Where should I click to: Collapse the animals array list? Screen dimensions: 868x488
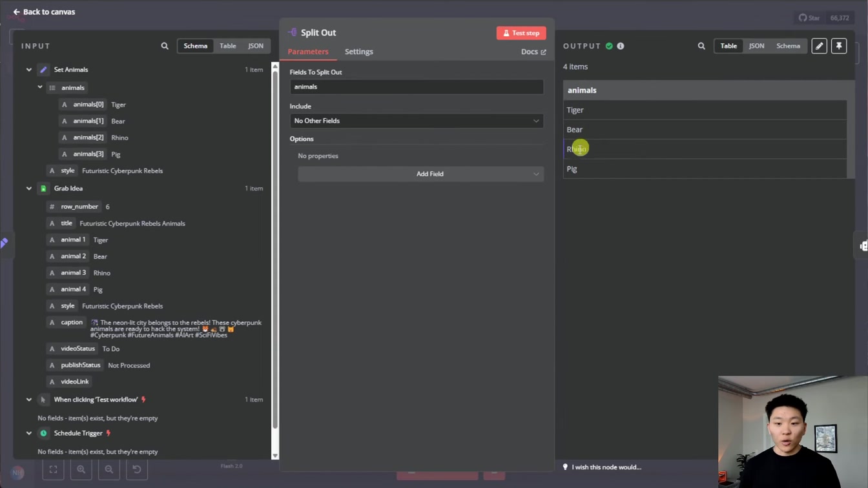point(40,87)
